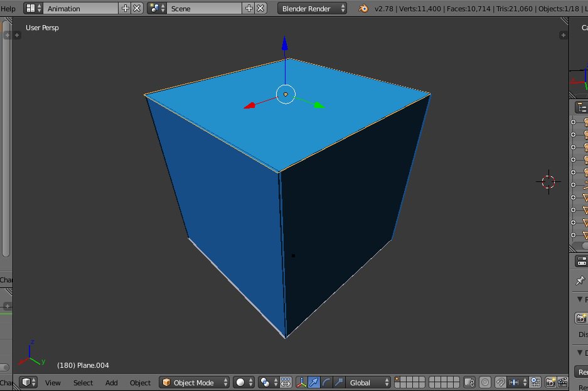Enable the translate manipulator arrow
This screenshot has height=391, width=588.
pyautogui.click(x=314, y=382)
